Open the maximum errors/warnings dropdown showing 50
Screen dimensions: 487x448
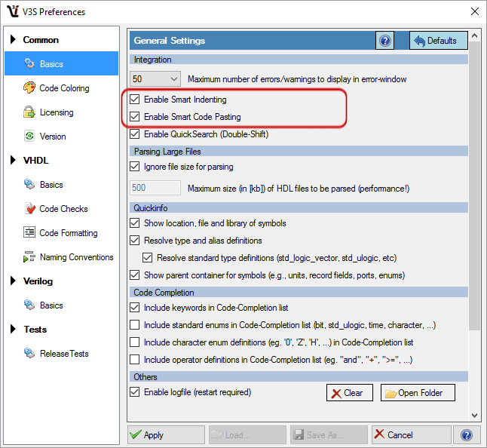155,79
